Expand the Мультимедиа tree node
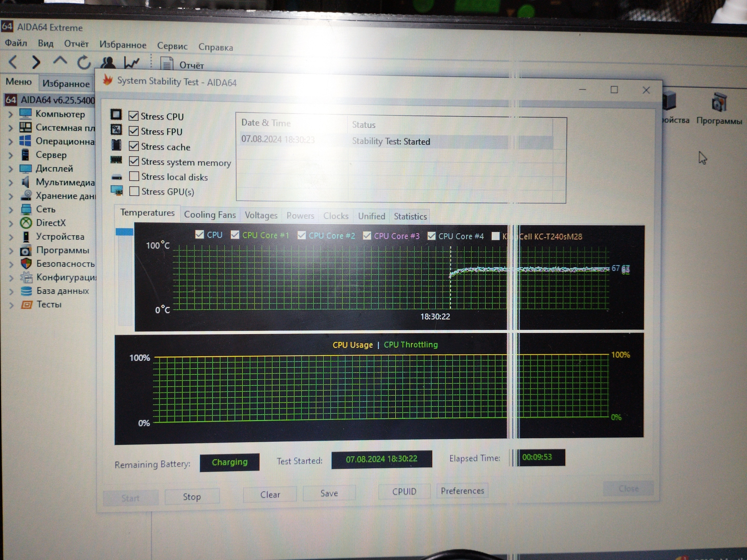 pyautogui.click(x=11, y=183)
